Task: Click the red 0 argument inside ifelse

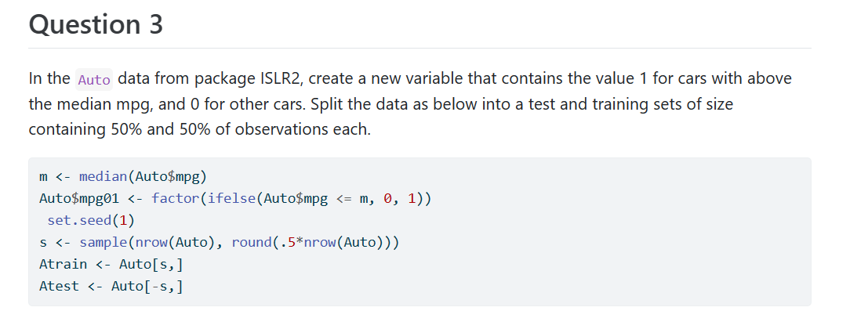Action: click(x=387, y=198)
